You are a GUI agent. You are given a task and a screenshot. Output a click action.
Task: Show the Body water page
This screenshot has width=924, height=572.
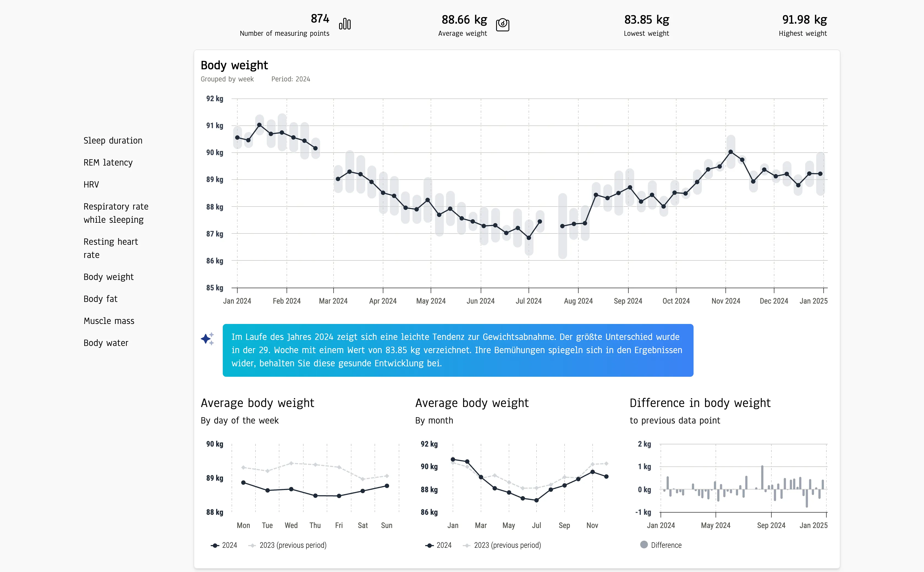coord(106,343)
